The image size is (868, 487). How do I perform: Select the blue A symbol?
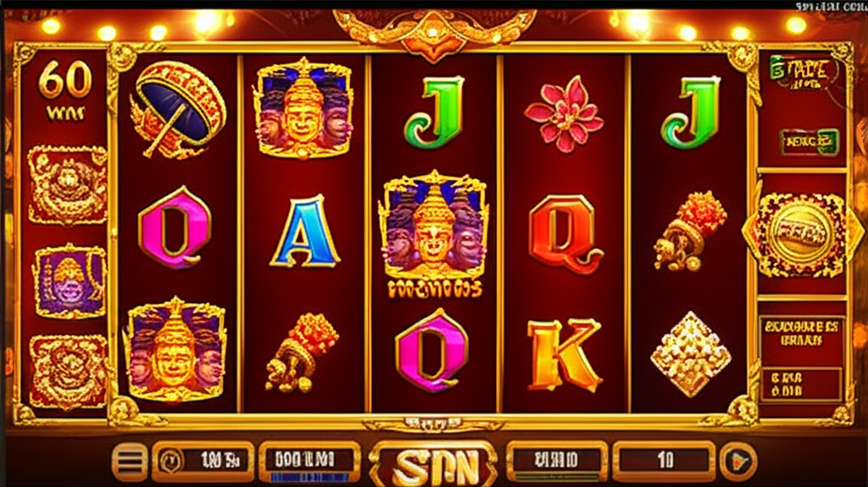[304, 231]
